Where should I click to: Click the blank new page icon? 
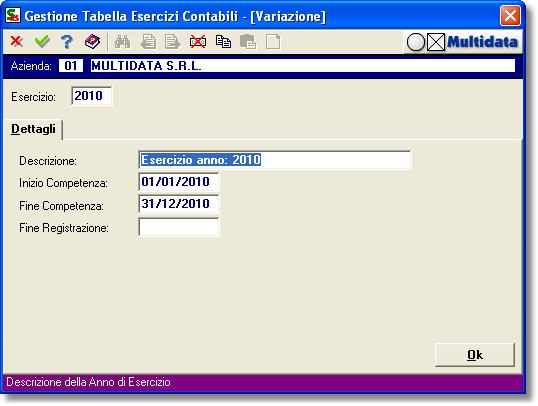pos(273,42)
